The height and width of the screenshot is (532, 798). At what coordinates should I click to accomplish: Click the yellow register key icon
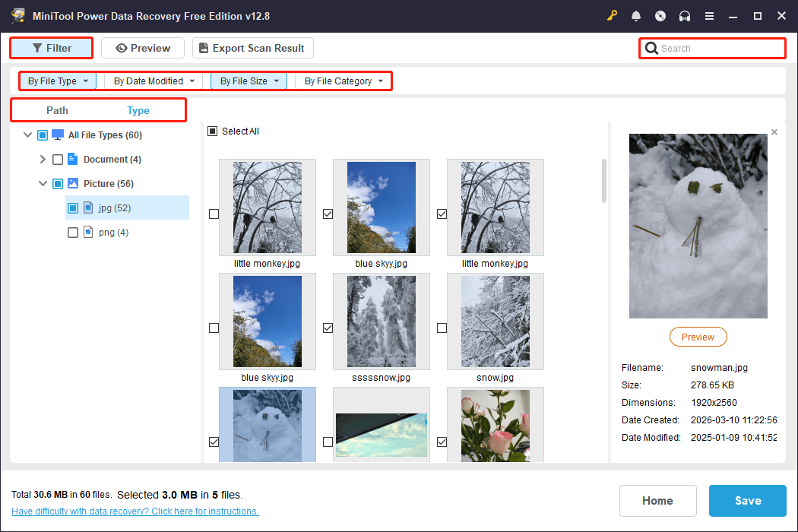click(613, 16)
